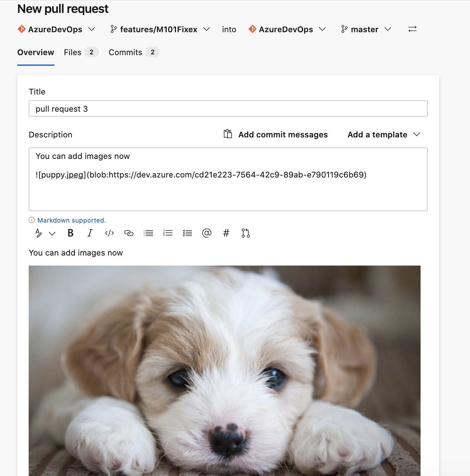Open the master branch dropdown
This screenshot has height=476, width=470.
coord(365,29)
